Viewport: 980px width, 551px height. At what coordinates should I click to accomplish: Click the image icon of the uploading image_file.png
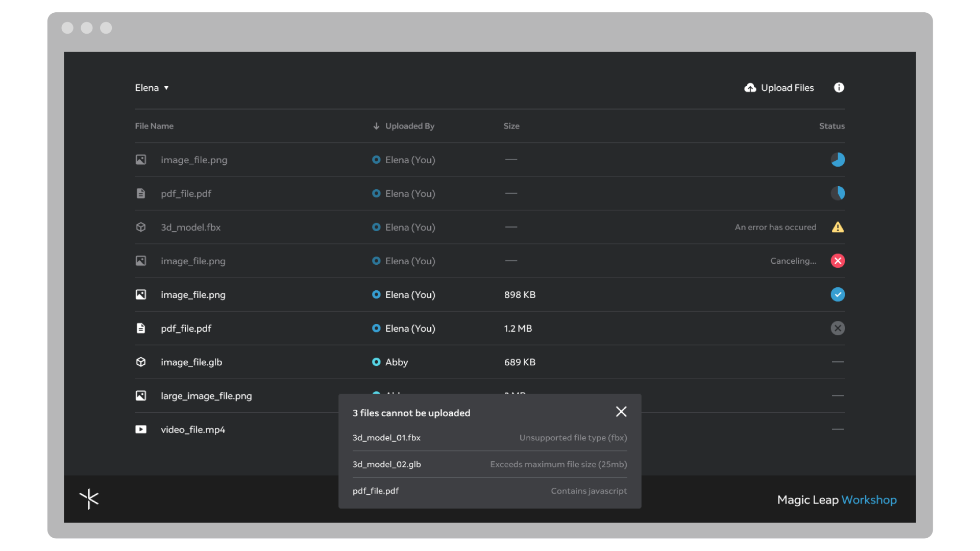click(x=141, y=160)
